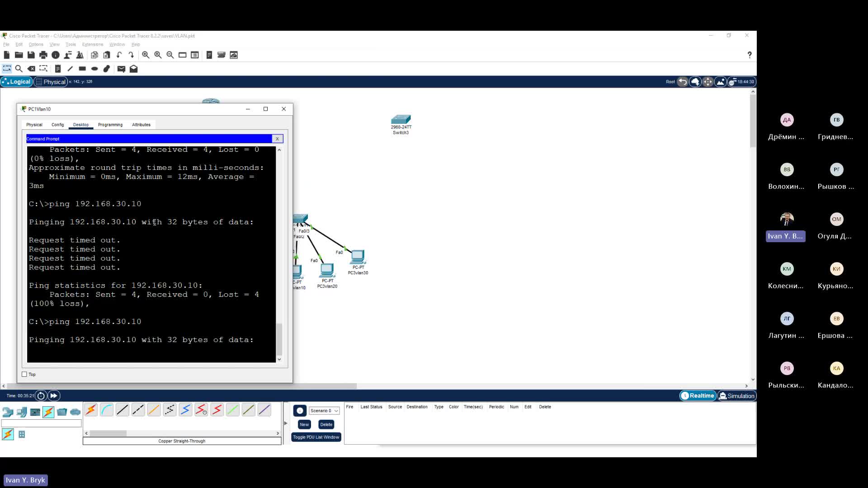
Task: Activate the Inspect magnifier tool
Action: [x=19, y=69]
